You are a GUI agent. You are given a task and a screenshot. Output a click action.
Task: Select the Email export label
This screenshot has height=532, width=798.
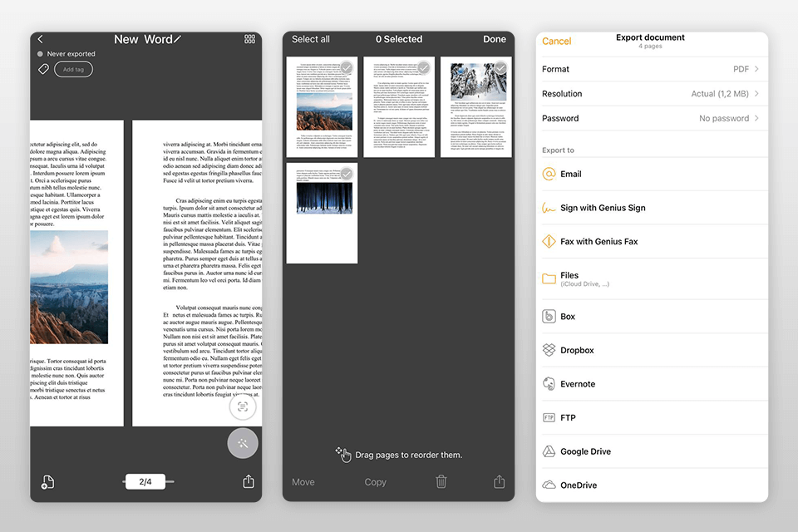[x=570, y=174]
